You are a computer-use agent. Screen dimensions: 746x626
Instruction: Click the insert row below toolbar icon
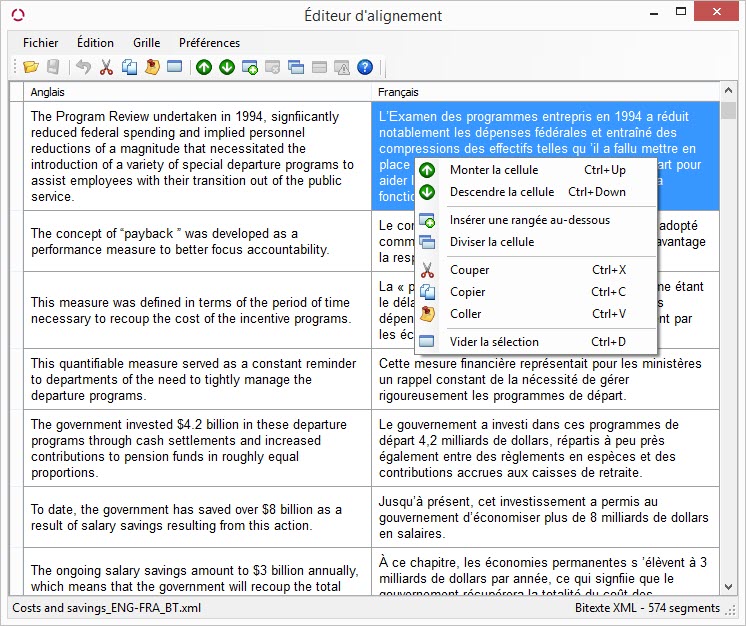point(250,67)
